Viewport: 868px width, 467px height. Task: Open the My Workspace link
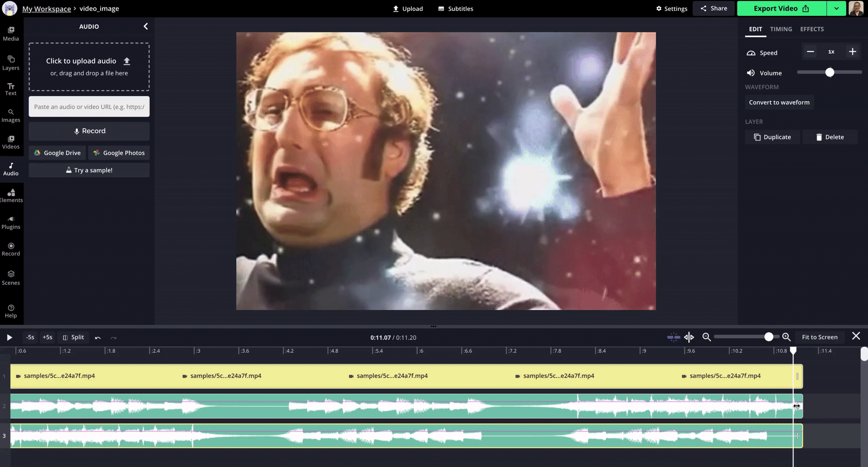47,9
